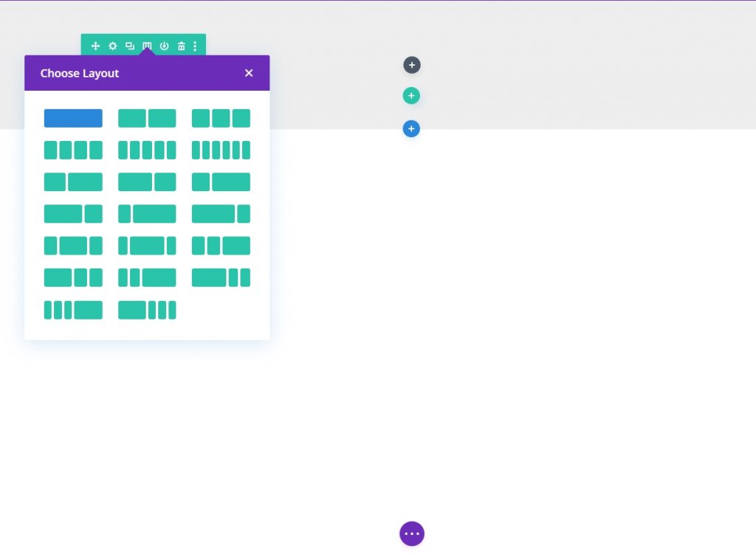This screenshot has height=557, width=756.
Task: Pick the five equal columns layout
Action: [x=147, y=150]
